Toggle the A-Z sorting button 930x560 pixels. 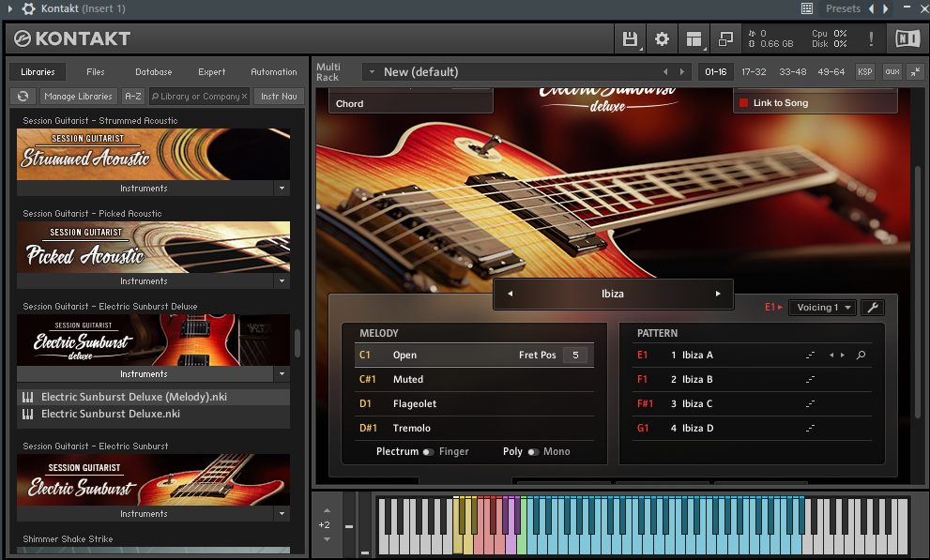(133, 96)
